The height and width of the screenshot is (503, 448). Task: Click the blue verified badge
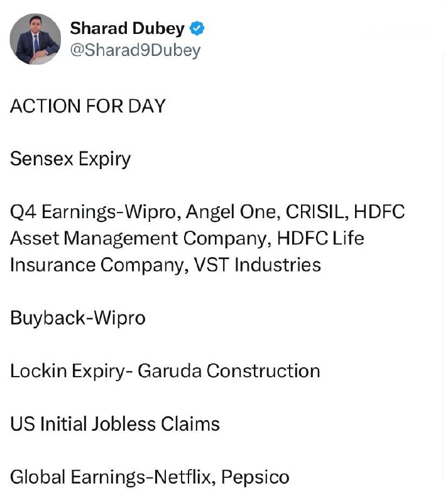[x=197, y=28]
